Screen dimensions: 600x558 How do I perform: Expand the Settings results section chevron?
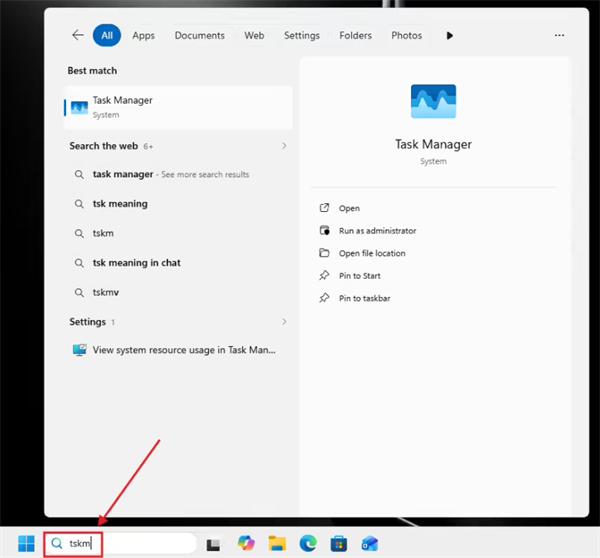[284, 321]
